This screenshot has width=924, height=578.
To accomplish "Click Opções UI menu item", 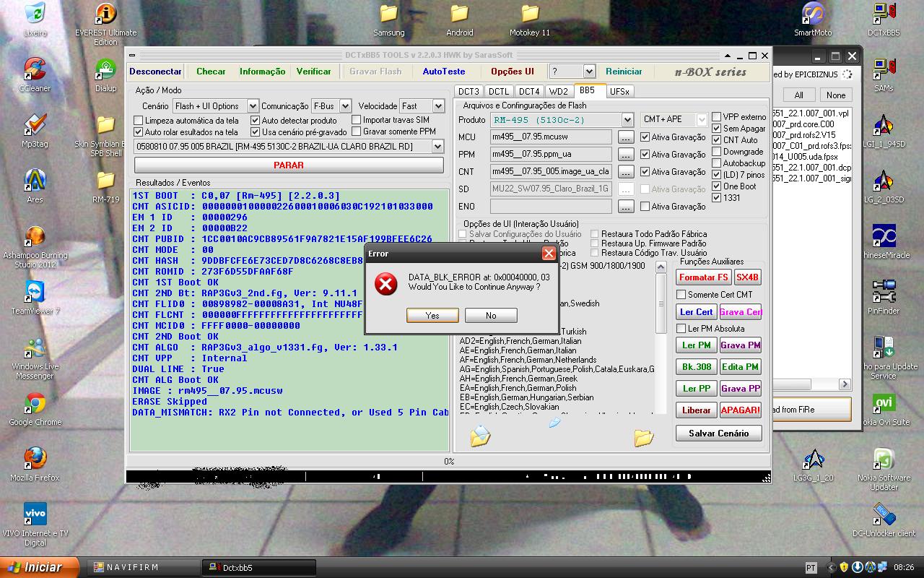I will [513, 72].
